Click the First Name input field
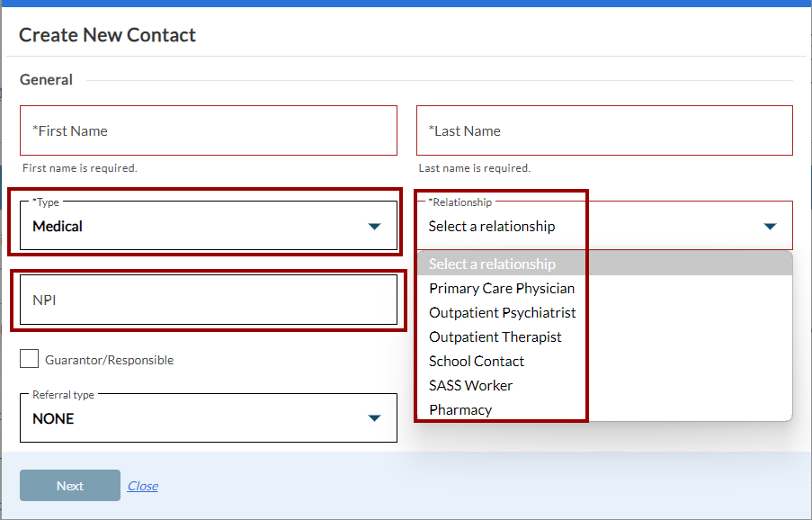Screen dimensions: 812x520 pos(208,130)
